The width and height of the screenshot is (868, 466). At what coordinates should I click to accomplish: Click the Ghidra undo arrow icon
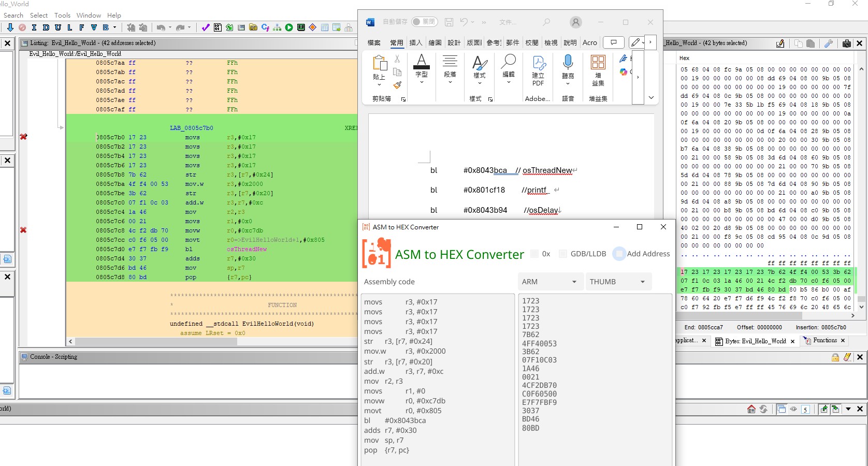(x=161, y=27)
